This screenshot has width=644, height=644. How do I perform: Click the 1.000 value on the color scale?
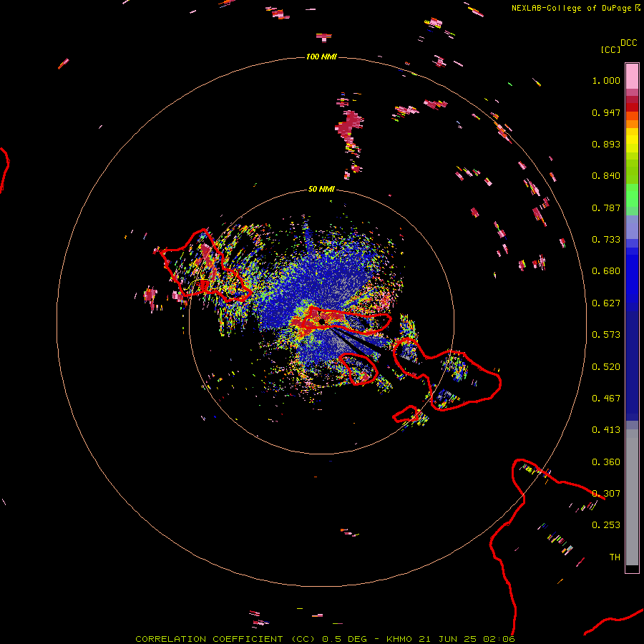coord(606,80)
